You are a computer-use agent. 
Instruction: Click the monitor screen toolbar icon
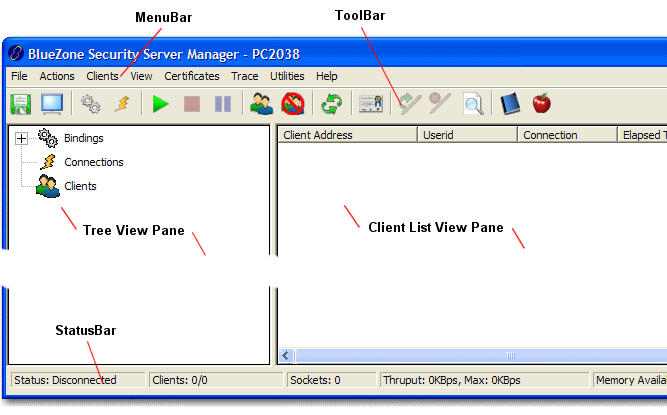click(52, 104)
